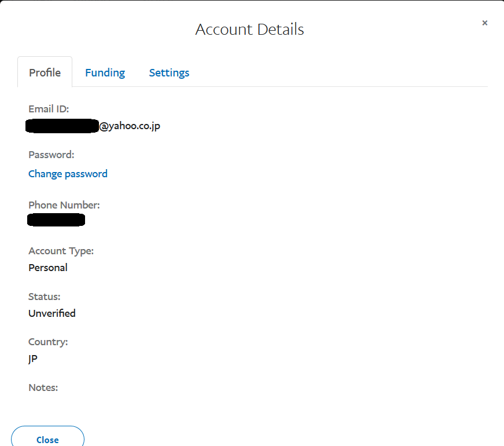Click the Phone Number label
Viewport: 504px width, 446px height.
[x=64, y=205]
